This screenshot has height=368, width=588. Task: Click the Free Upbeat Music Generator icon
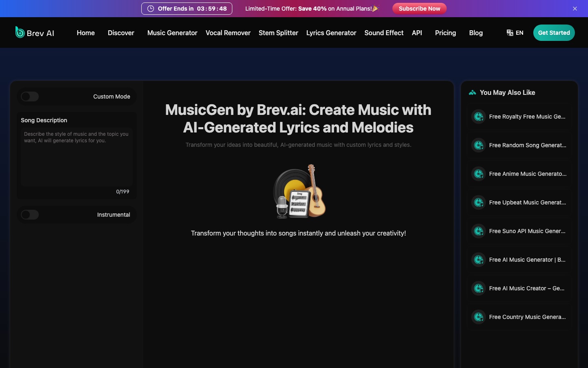(479, 202)
